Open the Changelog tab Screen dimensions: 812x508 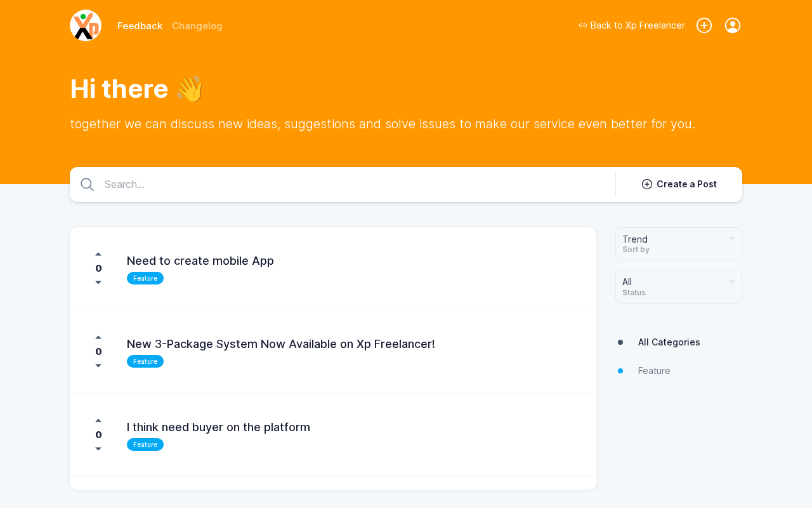(x=197, y=26)
